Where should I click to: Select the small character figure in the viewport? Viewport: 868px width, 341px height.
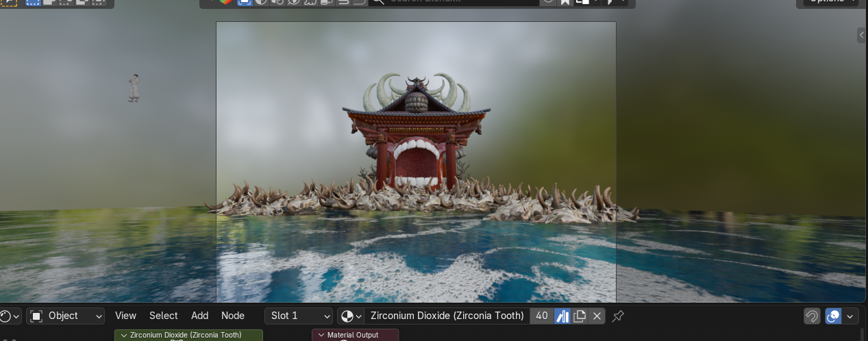point(134,88)
